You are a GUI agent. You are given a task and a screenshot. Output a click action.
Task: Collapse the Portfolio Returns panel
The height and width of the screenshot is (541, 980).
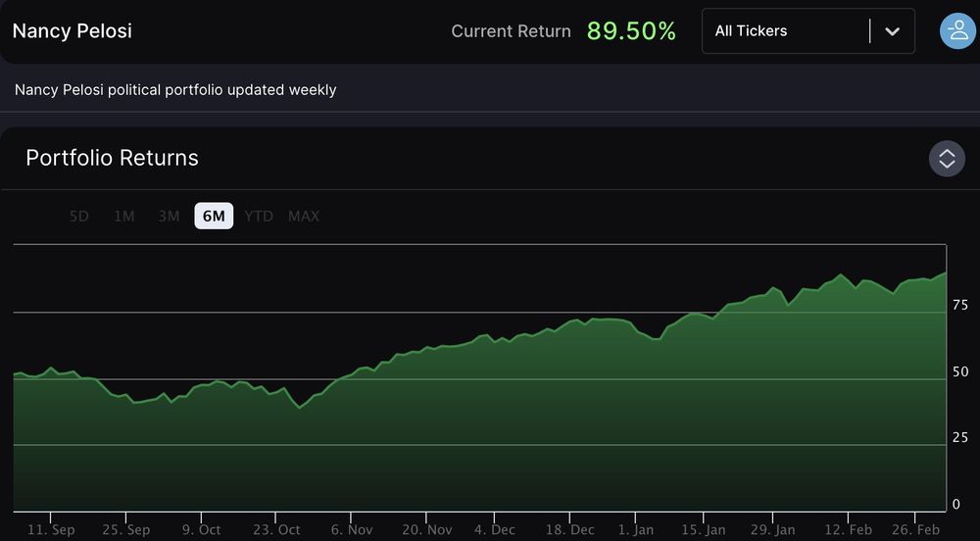click(947, 159)
